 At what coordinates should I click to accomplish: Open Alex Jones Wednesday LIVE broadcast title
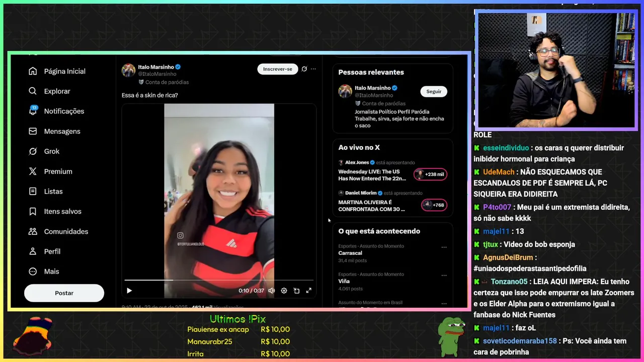pos(372,175)
